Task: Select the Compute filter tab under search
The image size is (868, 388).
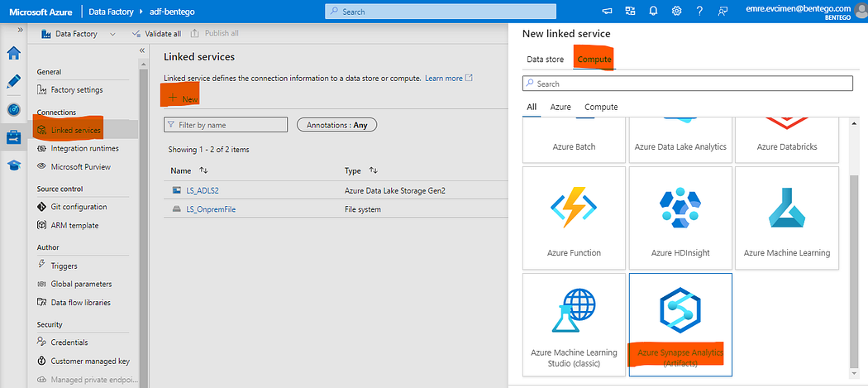Action: (x=601, y=107)
